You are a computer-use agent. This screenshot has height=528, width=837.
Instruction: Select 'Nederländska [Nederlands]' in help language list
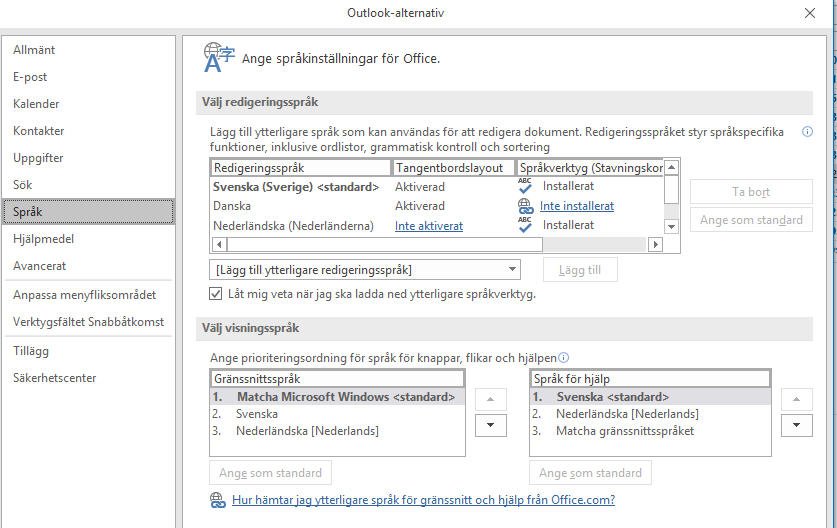click(650, 414)
